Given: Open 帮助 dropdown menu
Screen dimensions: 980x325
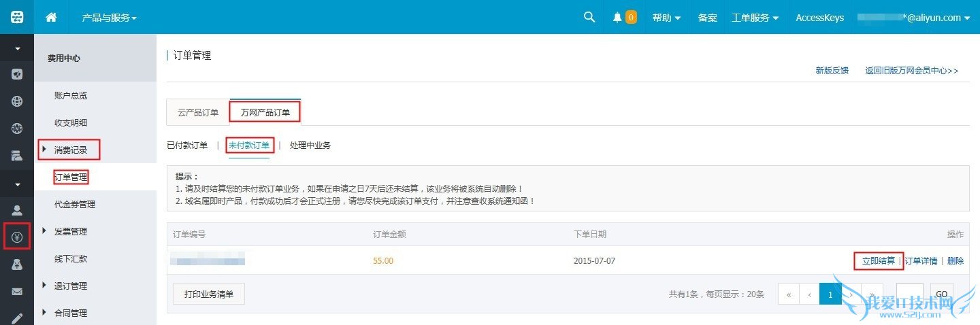Looking at the screenshot, I should (x=666, y=18).
